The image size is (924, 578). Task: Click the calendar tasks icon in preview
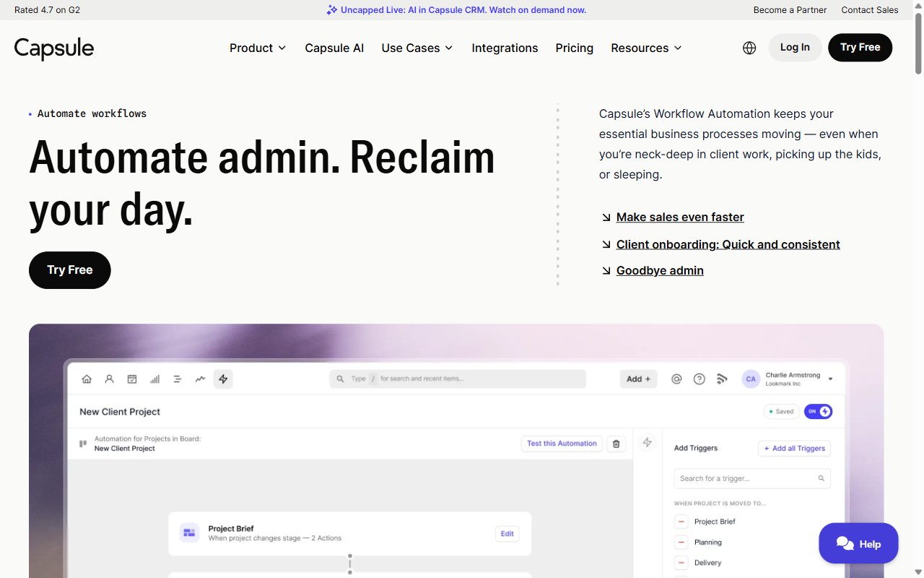tap(132, 379)
